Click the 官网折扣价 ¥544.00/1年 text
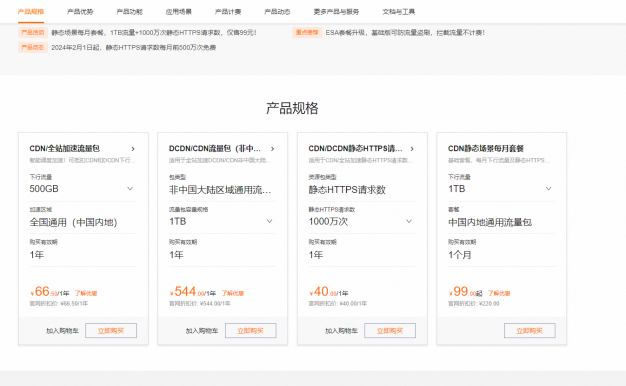626x386 pixels. tap(200, 304)
